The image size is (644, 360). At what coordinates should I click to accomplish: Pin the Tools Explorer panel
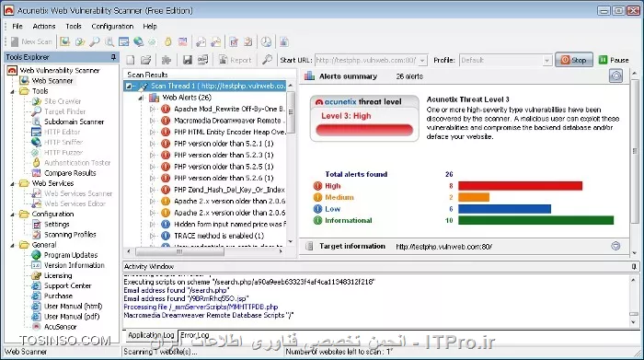pyautogui.click(x=114, y=57)
